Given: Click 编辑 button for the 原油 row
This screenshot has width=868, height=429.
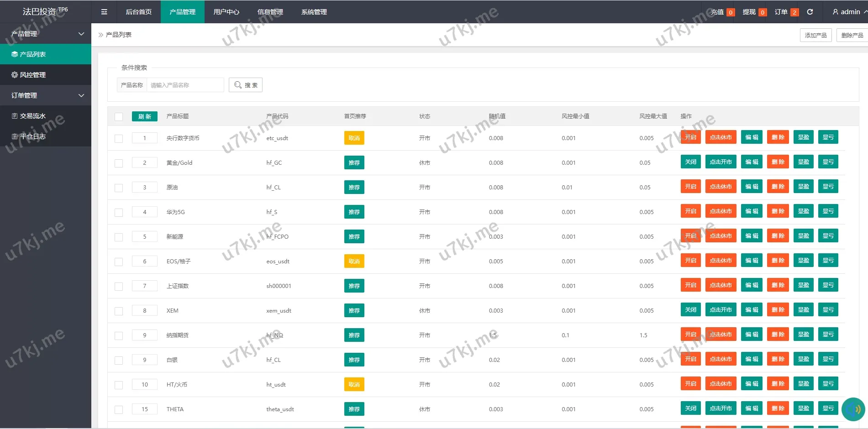Looking at the screenshot, I should pos(752,187).
